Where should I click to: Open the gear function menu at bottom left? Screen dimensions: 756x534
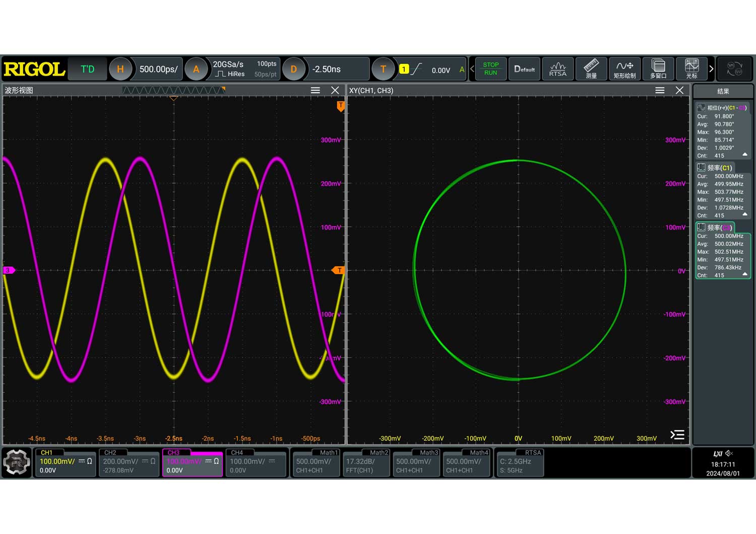click(17, 462)
